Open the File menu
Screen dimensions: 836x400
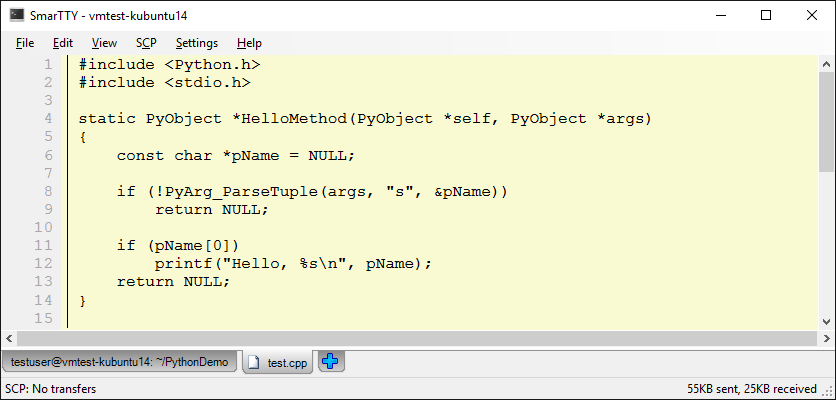[x=25, y=43]
